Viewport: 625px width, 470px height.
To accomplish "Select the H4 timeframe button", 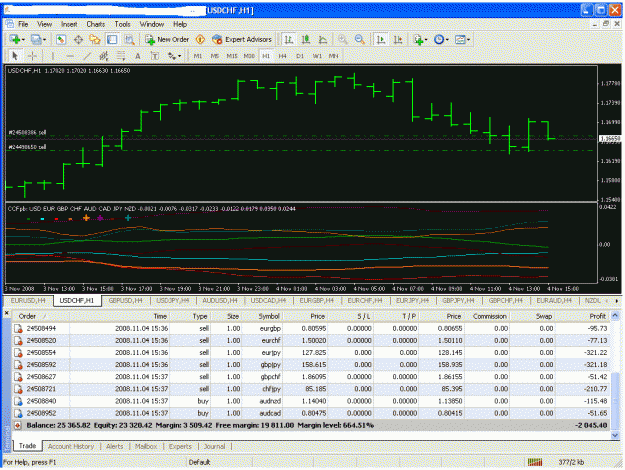I will 283,56.
